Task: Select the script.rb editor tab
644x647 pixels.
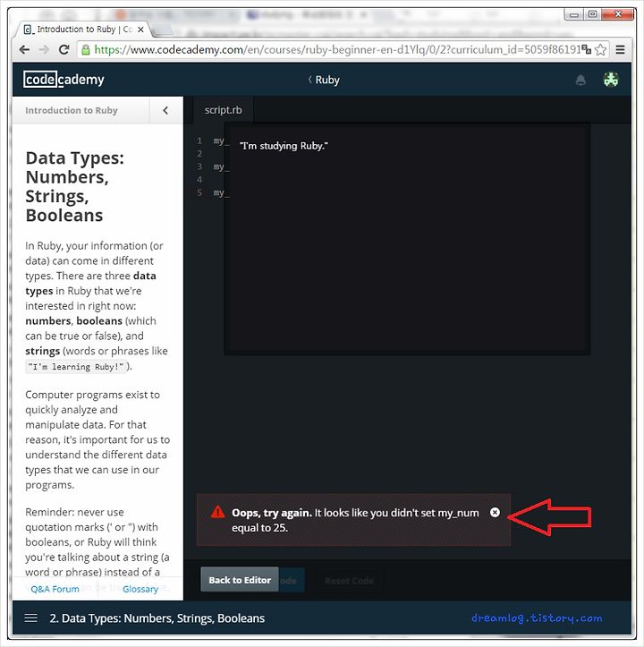Action: 224,110
